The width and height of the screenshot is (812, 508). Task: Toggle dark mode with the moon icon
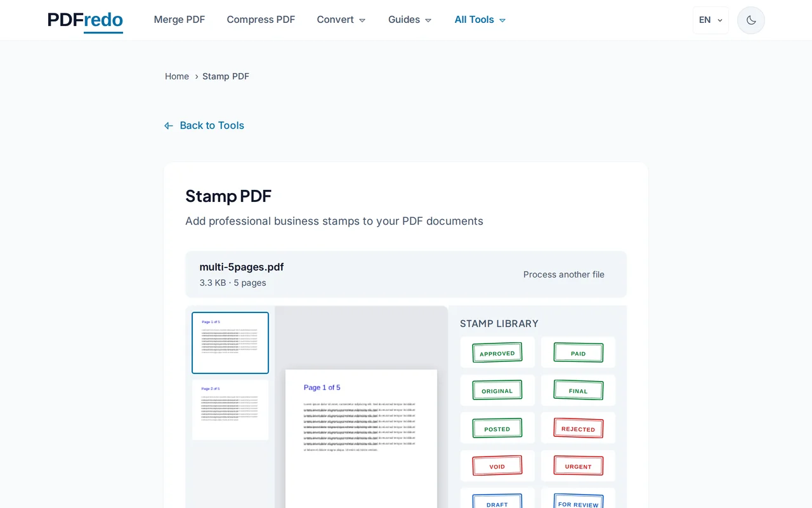(x=750, y=20)
